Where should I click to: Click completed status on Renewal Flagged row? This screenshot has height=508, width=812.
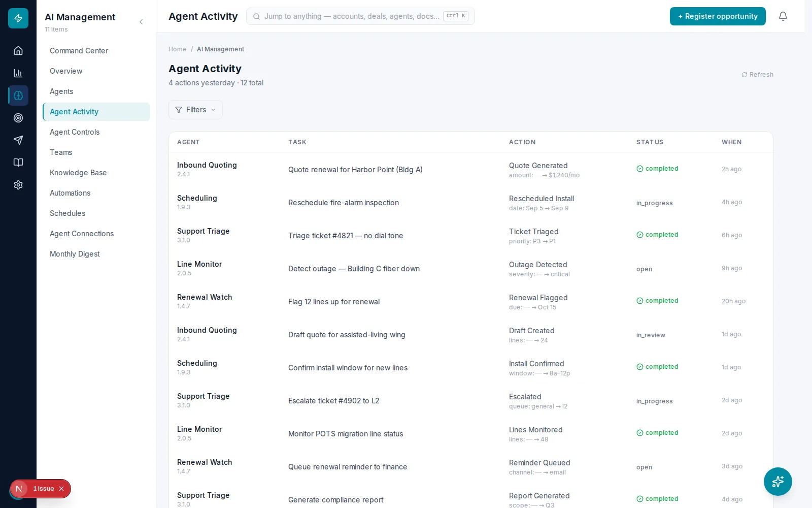click(657, 301)
